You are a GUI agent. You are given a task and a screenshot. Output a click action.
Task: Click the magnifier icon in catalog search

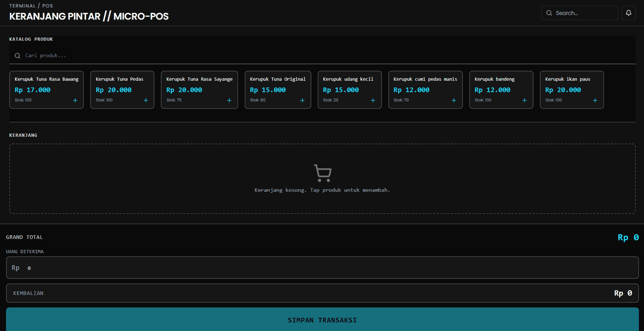17,56
